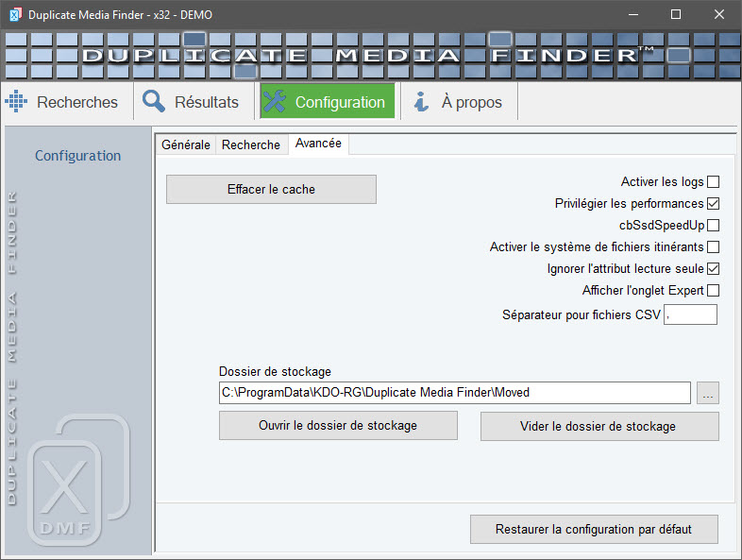This screenshot has height=560, width=742.
Task: Click the Dossier de stockage label
Action: [x=275, y=371]
